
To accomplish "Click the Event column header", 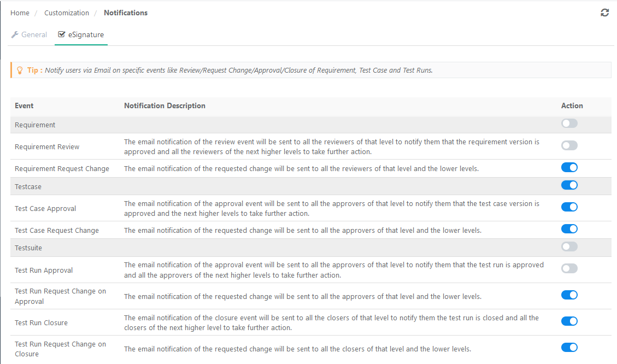I will pos(24,105).
